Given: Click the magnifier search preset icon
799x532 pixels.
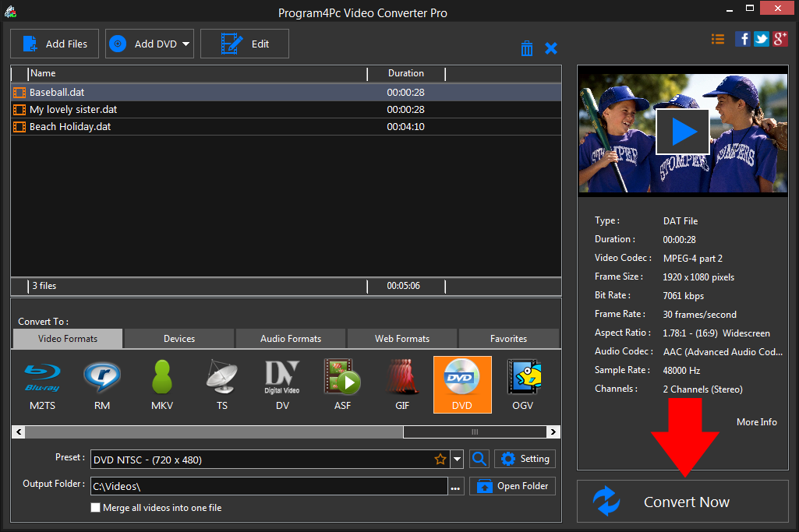Looking at the screenshot, I should pyautogui.click(x=479, y=459).
